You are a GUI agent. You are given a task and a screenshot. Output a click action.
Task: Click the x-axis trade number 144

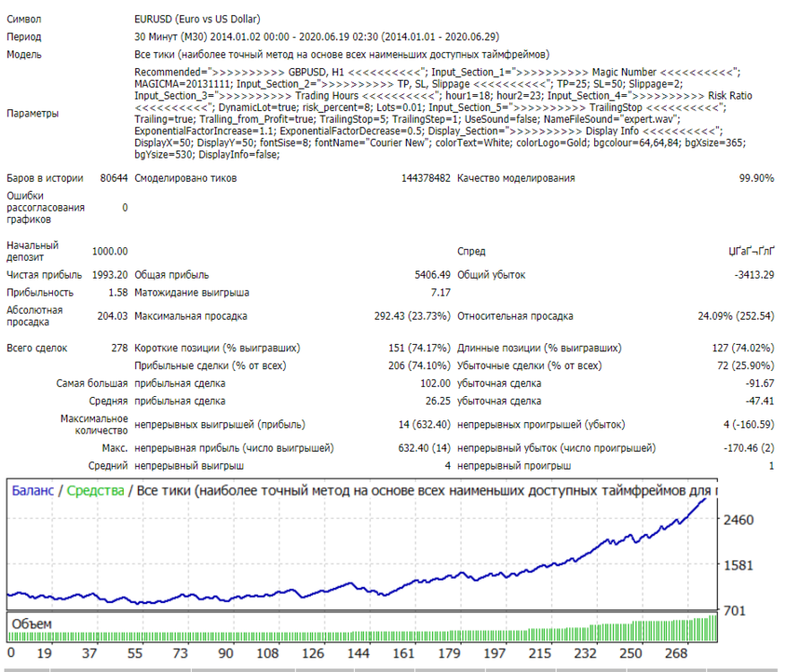(358, 653)
